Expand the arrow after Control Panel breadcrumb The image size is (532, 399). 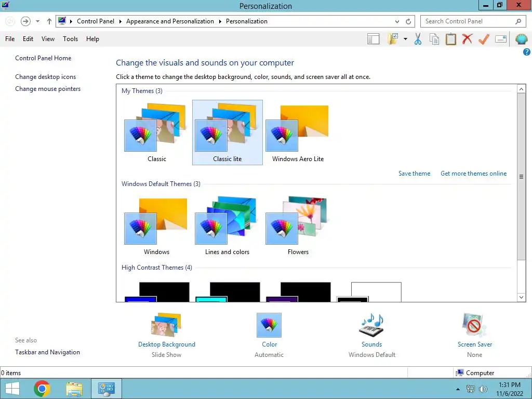coord(120,21)
